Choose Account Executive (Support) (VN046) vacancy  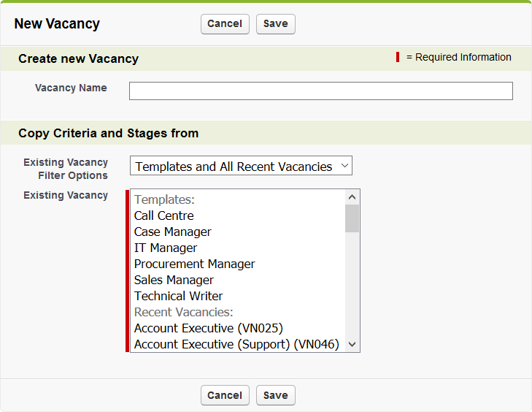(236, 344)
